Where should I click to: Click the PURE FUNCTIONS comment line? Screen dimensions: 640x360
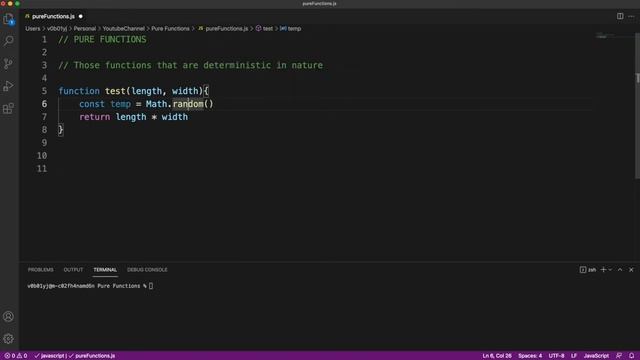[102, 40]
